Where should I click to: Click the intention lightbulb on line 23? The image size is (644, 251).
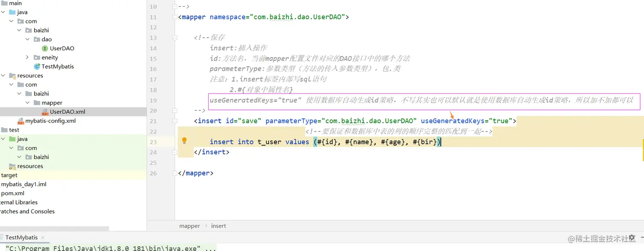(x=184, y=141)
